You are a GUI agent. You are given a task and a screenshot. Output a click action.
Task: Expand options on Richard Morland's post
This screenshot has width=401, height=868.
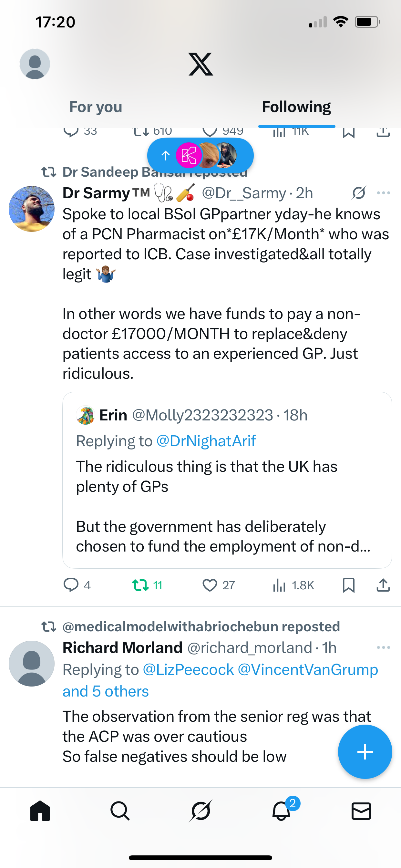click(383, 648)
